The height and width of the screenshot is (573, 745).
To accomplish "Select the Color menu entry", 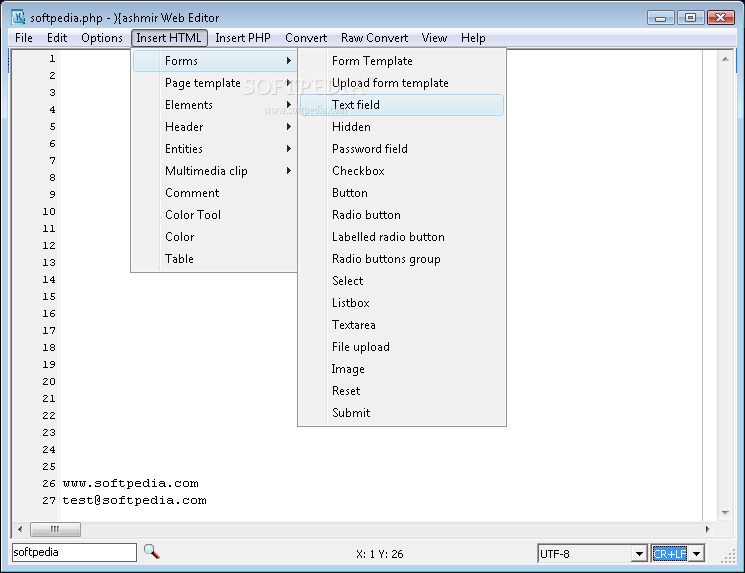I will click(215, 237).
